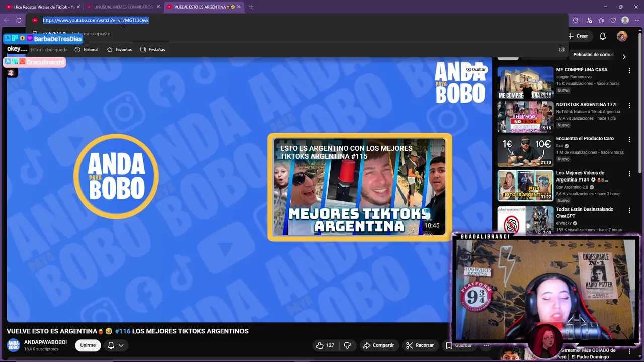The image size is (644, 362).
Task: Close the Hice Recetas Virales tab
Action: pyautogui.click(x=78, y=7)
